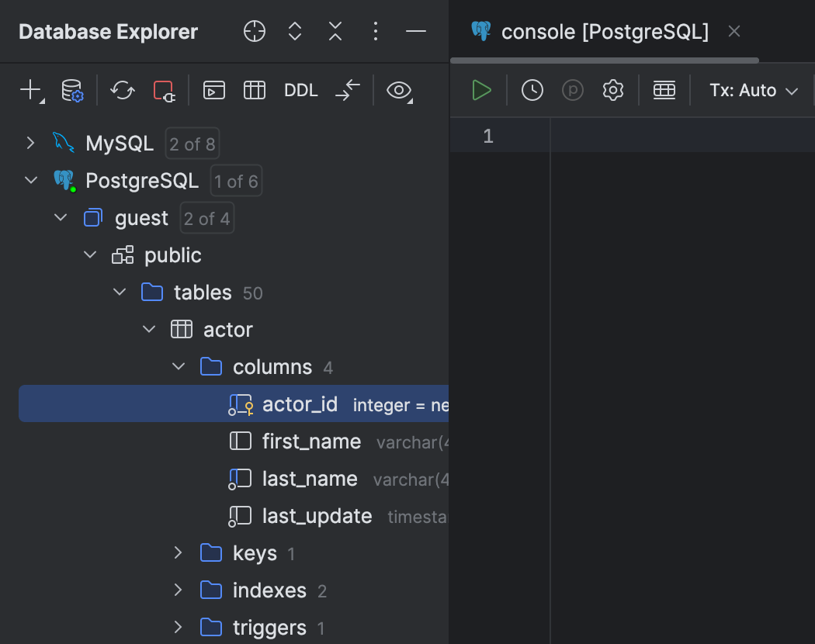Collapse all nodes in Database Explorer

tap(335, 31)
